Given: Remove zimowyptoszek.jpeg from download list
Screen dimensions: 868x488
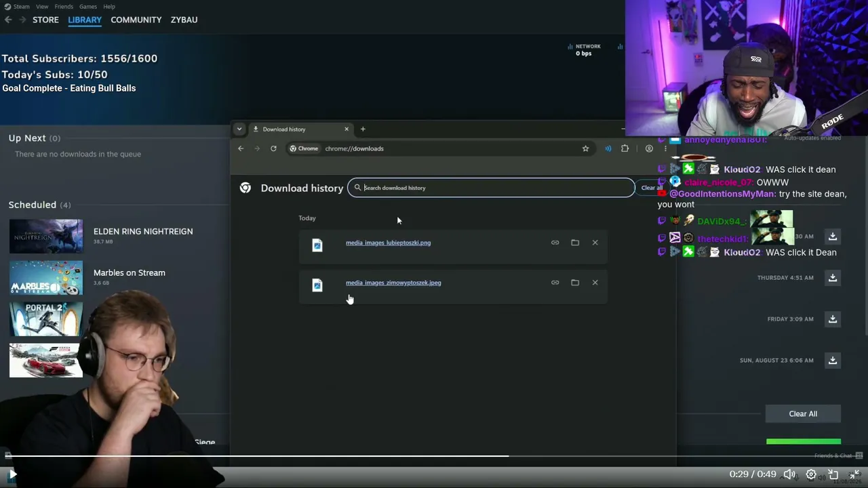Looking at the screenshot, I should 595,283.
